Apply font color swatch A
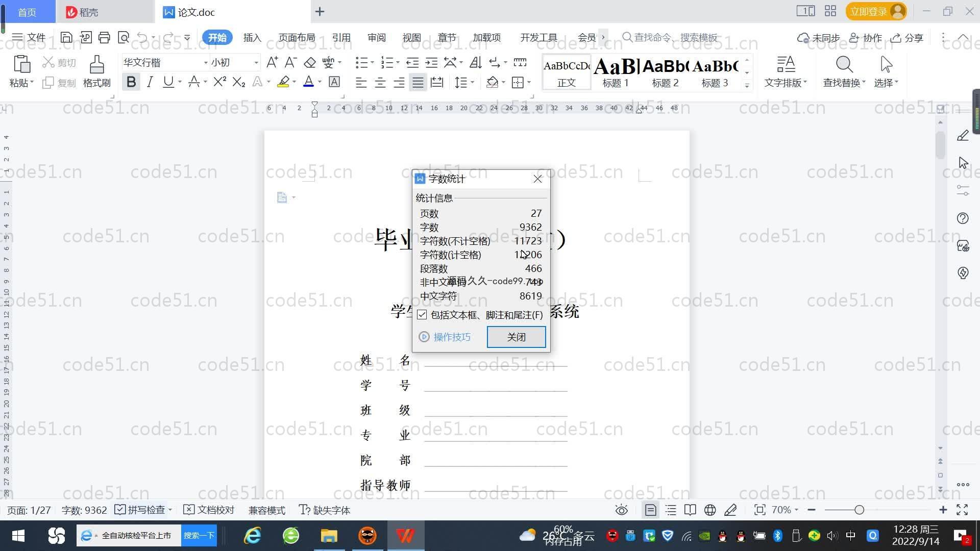Image resolution: width=980 pixels, height=551 pixels. point(308,82)
